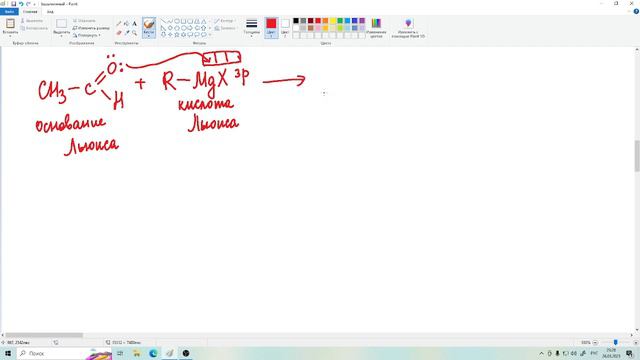640x360 pixels.
Task: Open the shape Outline dropdown
Action: [x=225, y=21]
